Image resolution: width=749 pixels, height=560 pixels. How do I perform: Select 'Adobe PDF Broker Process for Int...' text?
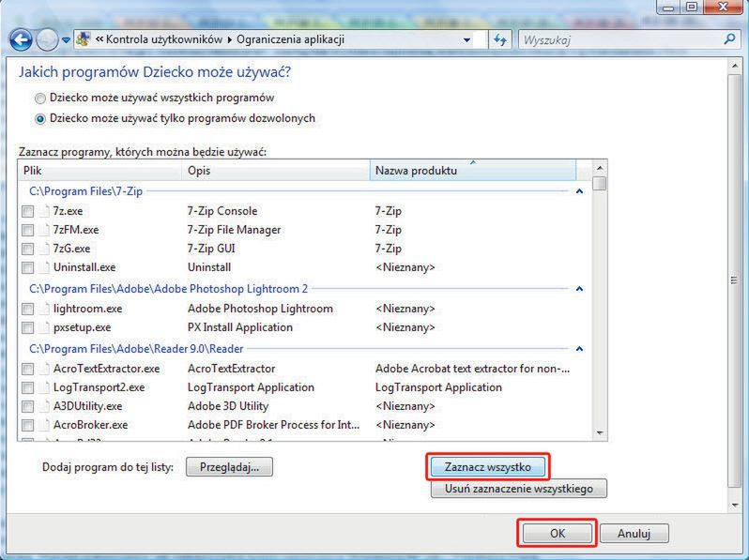273,425
